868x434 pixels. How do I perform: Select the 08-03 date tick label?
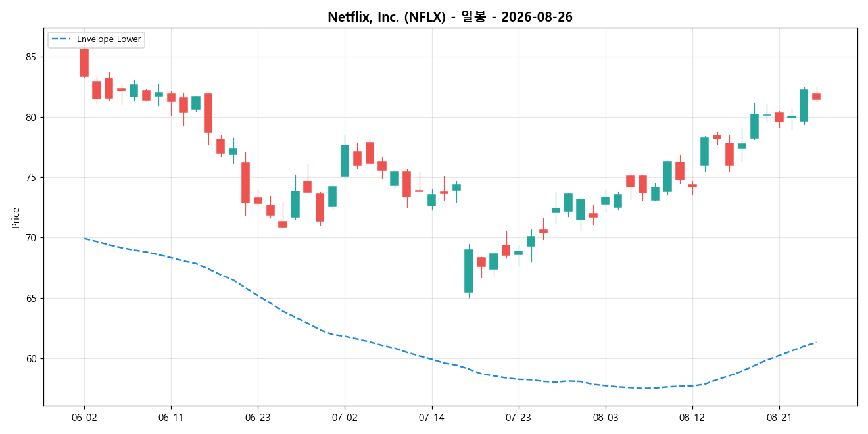click(606, 418)
